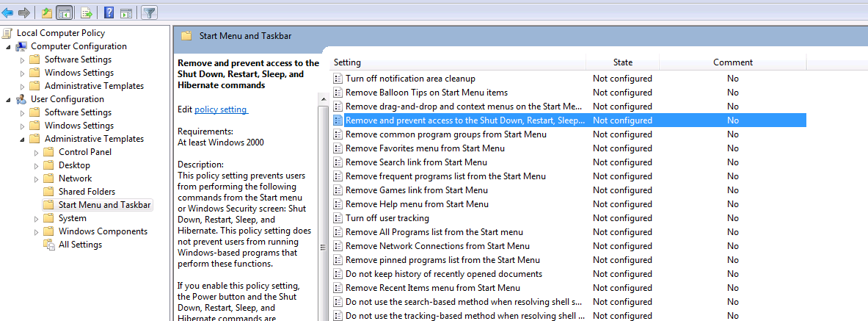
Task: Click Start Menu and Taskbar header folder icon
Action: 186,36
